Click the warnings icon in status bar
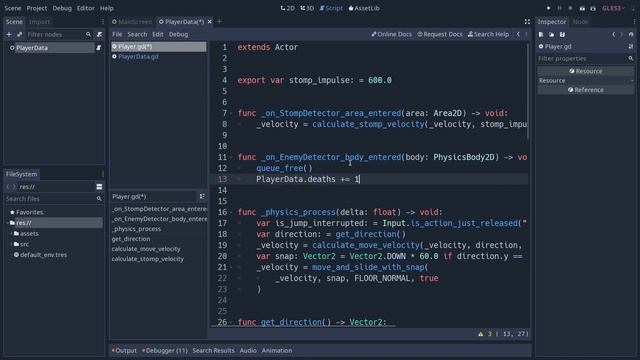 click(x=480, y=334)
